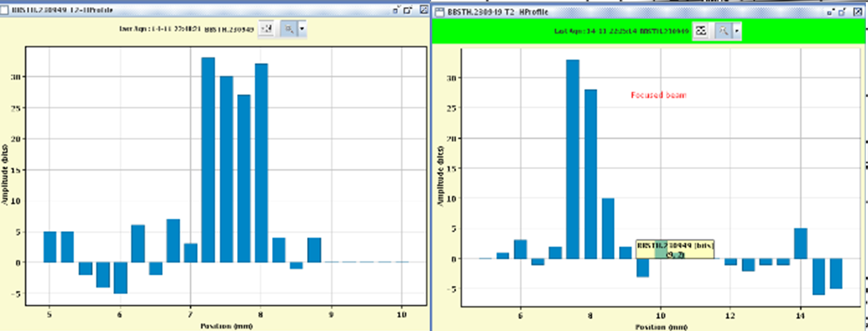
Task: Minimize the right HProfile window
Action: 831,11
